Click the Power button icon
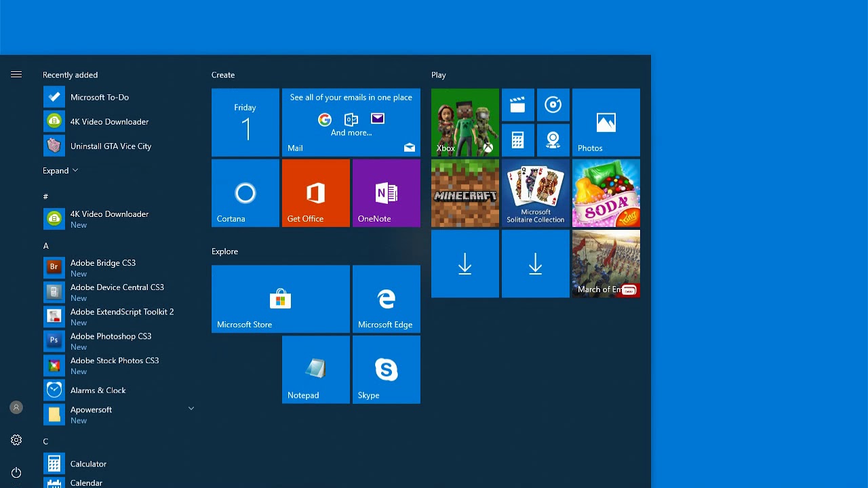 16,472
